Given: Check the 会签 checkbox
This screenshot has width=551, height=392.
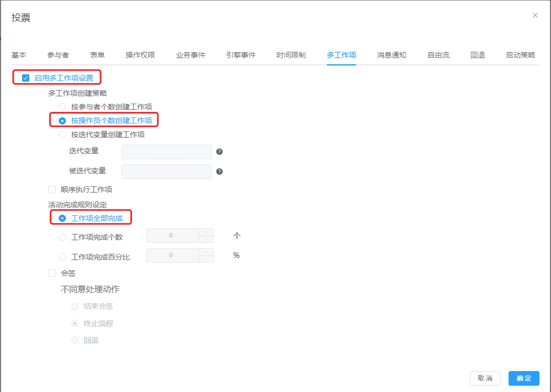Looking at the screenshot, I should 52,273.
